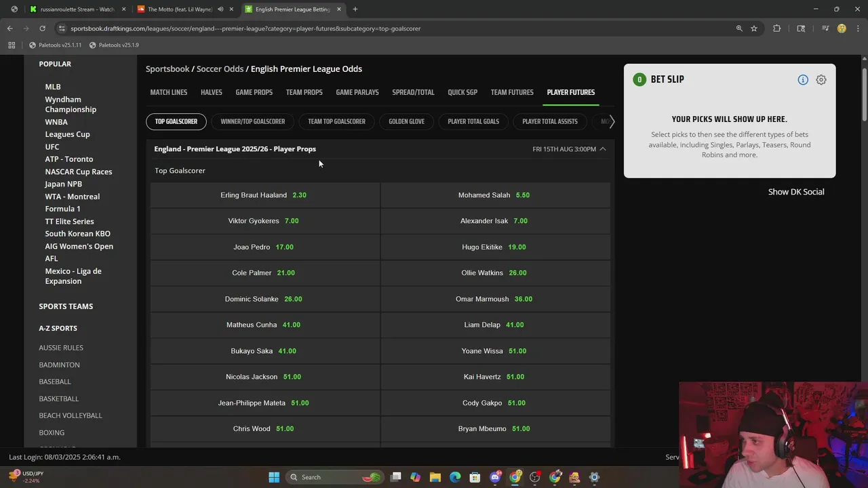Image resolution: width=868 pixels, height=488 pixels.
Task: View site information icon beside URL
Action: coord(62,28)
